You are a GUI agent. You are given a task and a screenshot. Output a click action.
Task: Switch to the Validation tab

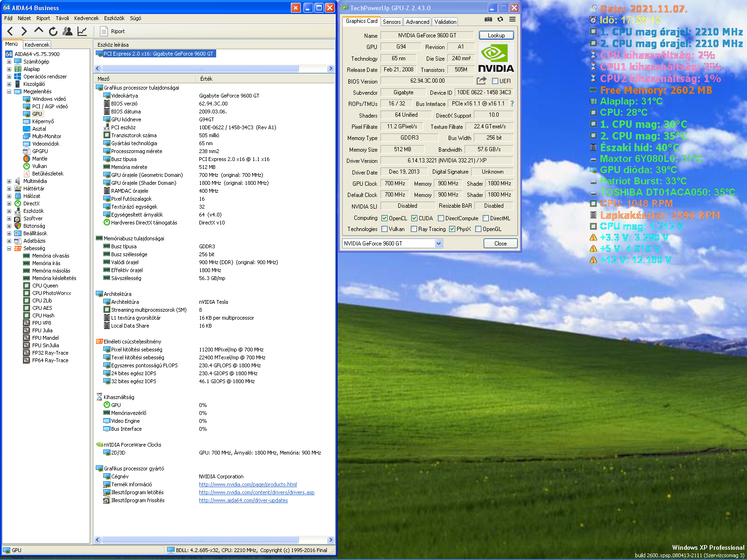(445, 22)
